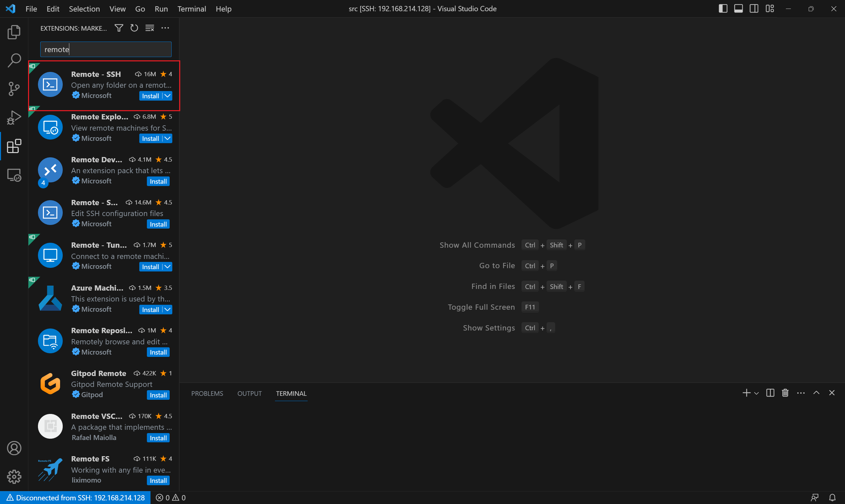Open the Terminal menu

click(x=192, y=9)
